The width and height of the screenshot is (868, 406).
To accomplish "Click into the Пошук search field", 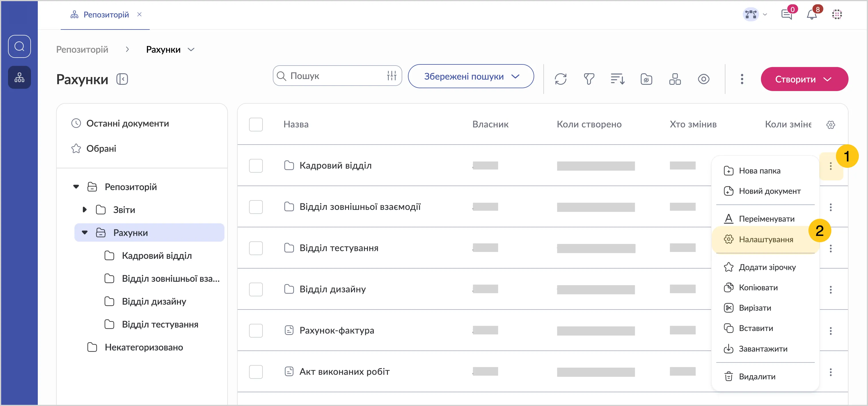I will [x=334, y=76].
